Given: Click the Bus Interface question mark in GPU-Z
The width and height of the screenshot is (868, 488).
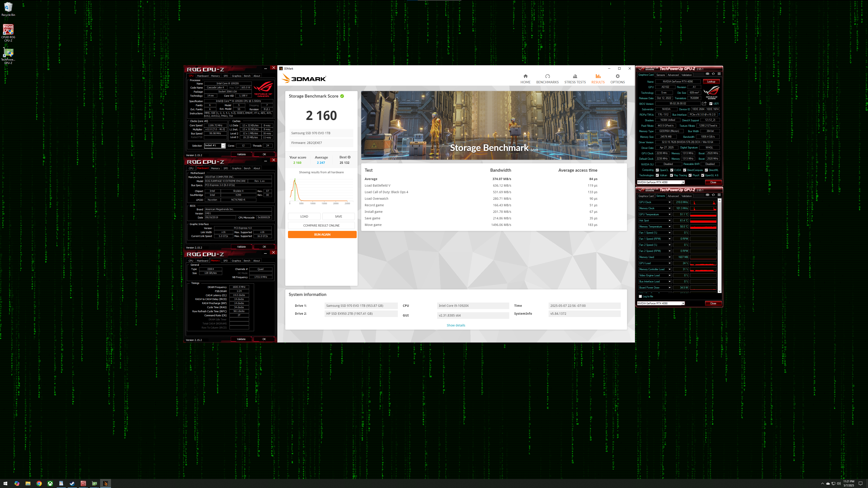Looking at the screenshot, I should tap(719, 115).
